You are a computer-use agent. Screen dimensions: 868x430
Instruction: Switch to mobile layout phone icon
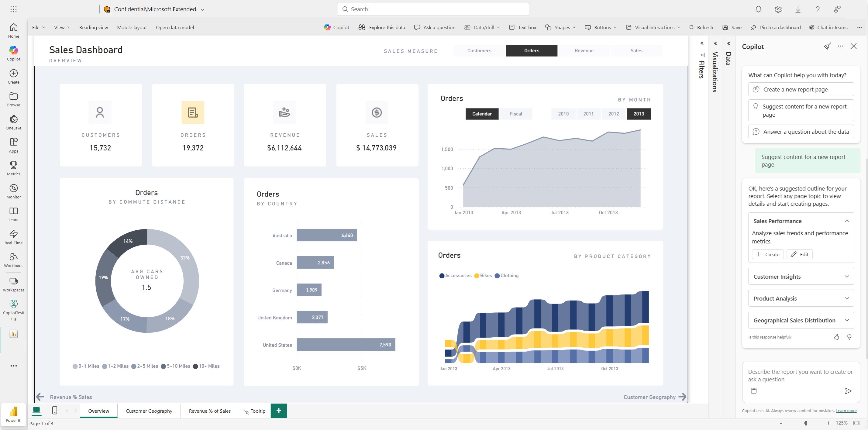tap(55, 411)
